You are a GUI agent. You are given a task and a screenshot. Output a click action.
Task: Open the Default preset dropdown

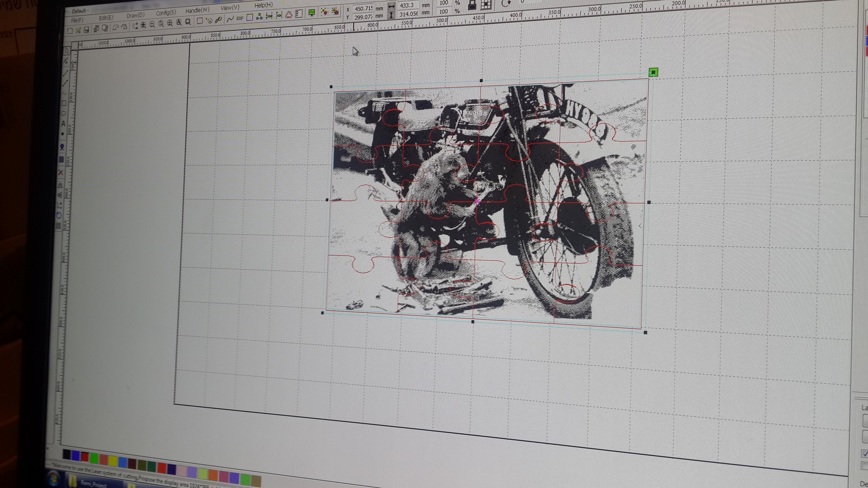[81, 9]
